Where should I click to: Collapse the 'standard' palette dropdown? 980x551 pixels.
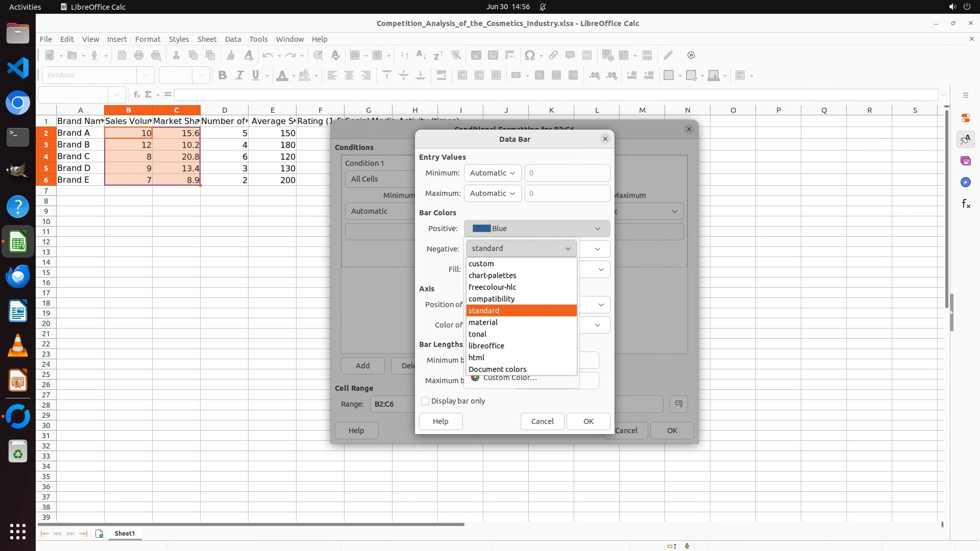pos(521,248)
